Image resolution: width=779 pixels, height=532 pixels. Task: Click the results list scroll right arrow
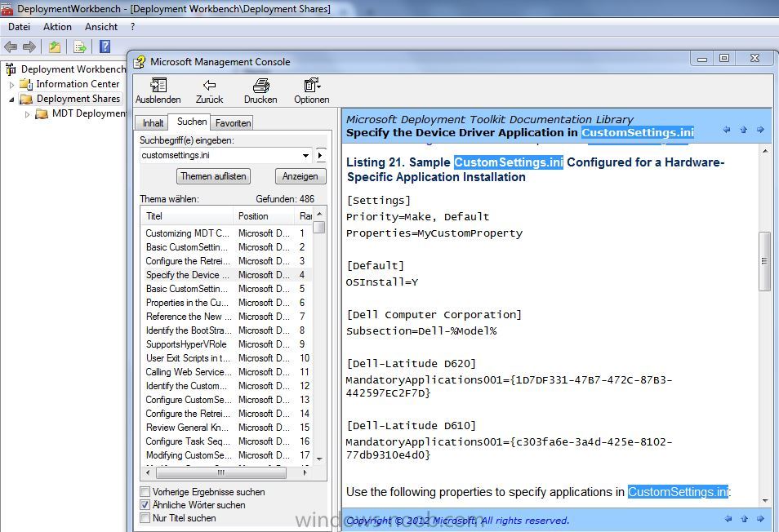click(305, 472)
